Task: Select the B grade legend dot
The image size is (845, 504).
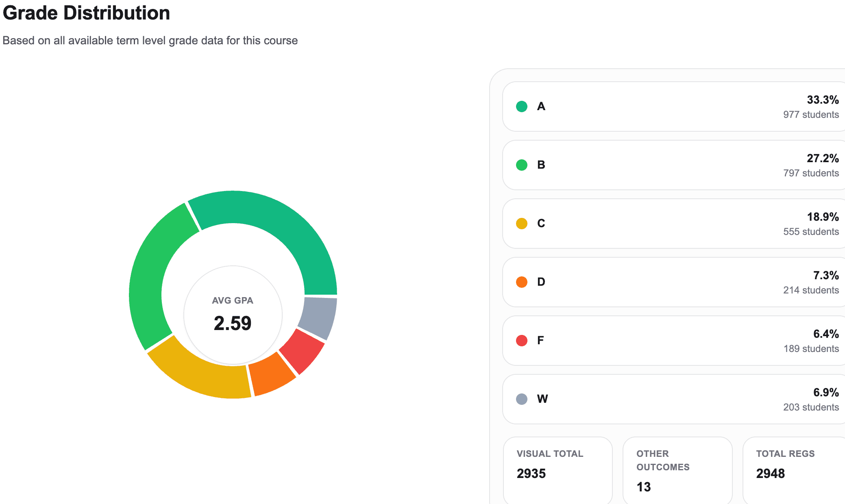Action: click(x=521, y=165)
